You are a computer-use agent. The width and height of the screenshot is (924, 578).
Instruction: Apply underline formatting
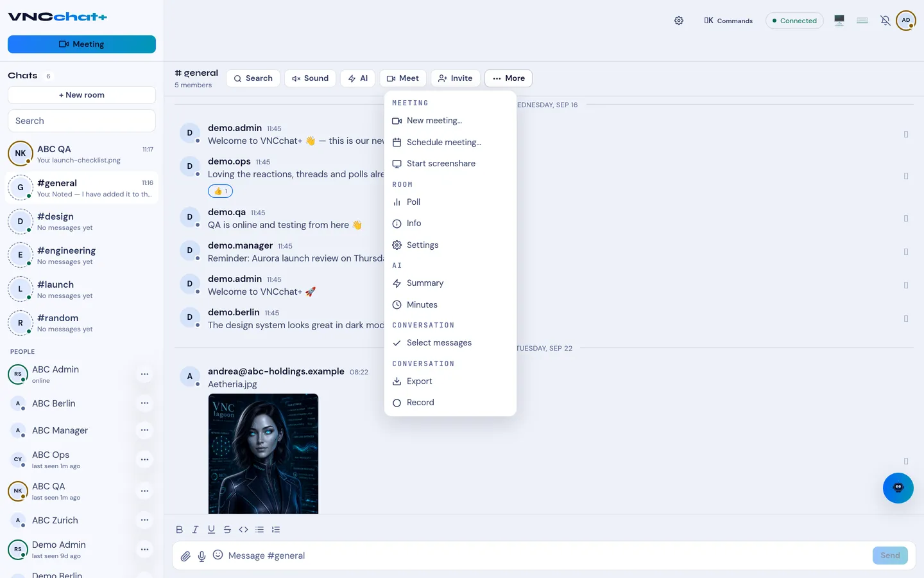click(211, 529)
